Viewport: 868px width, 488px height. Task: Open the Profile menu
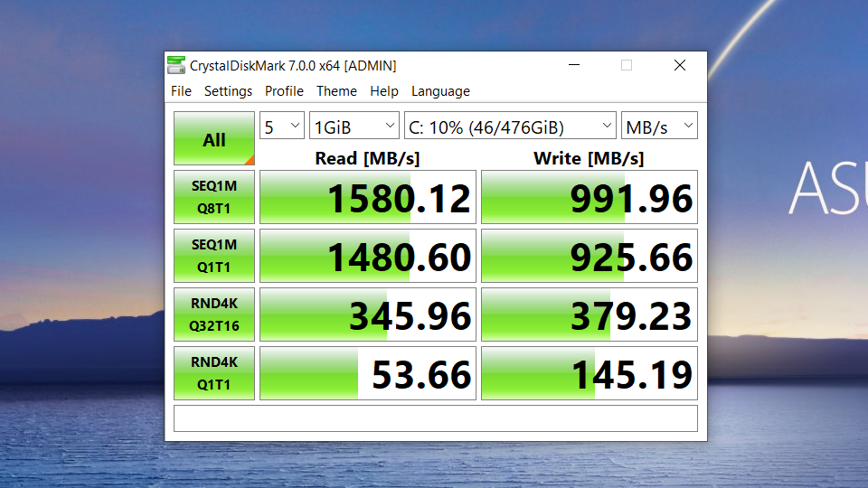pyautogui.click(x=284, y=90)
